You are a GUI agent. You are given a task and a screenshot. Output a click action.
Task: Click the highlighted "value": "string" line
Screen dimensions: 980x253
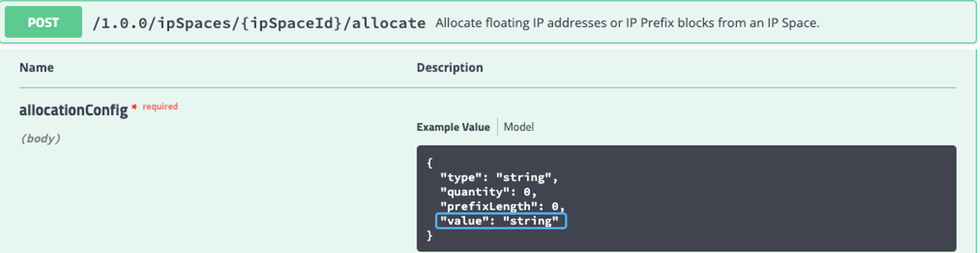500,221
